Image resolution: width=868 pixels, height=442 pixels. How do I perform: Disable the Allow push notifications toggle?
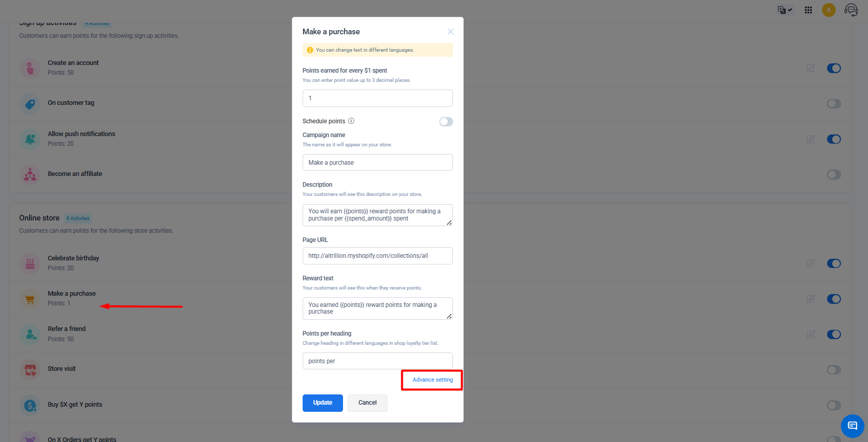(834, 139)
